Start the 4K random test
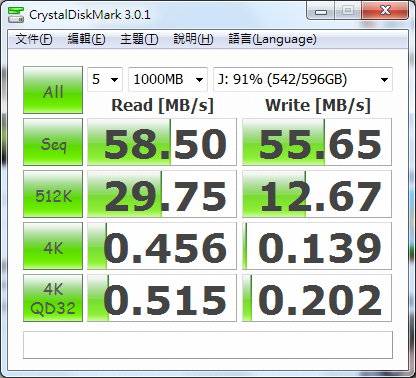This screenshot has height=378, width=416. (53, 246)
